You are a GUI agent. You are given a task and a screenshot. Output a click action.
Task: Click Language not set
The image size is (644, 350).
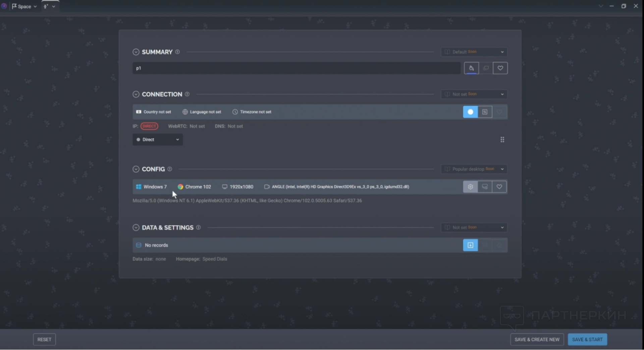tap(202, 112)
